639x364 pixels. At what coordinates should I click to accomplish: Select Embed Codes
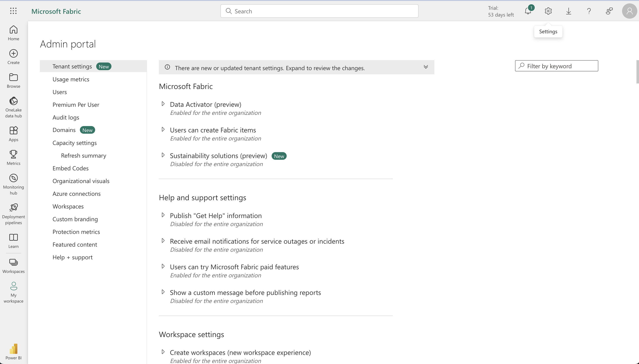pyautogui.click(x=71, y=168)
